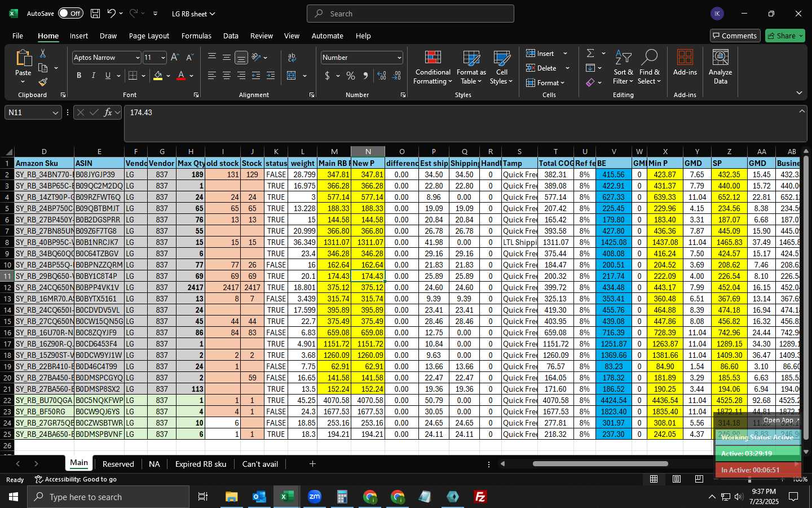Add a new sheet with plus button
The width and height of the screenshot is (812, 508).
point(312,464)
